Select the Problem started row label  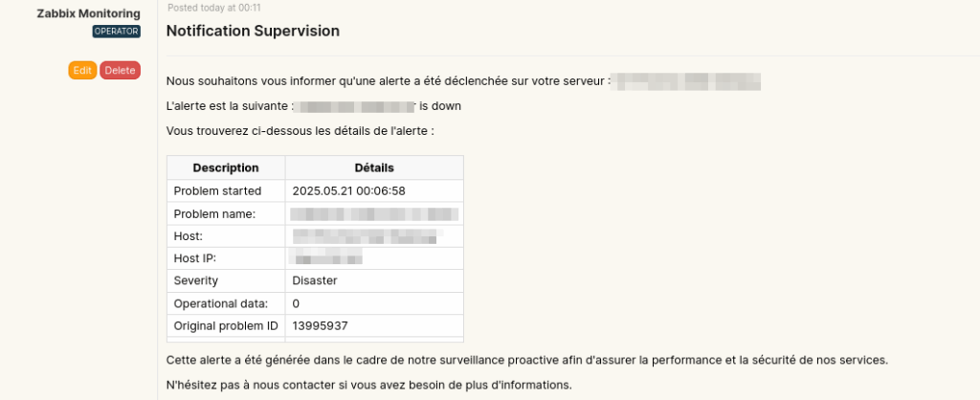click(217, 190)
